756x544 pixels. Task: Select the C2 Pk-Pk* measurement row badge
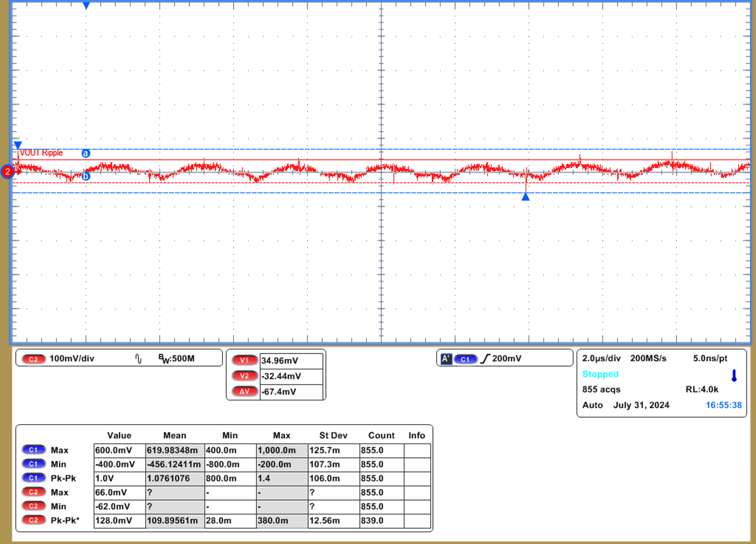point(34,520)
